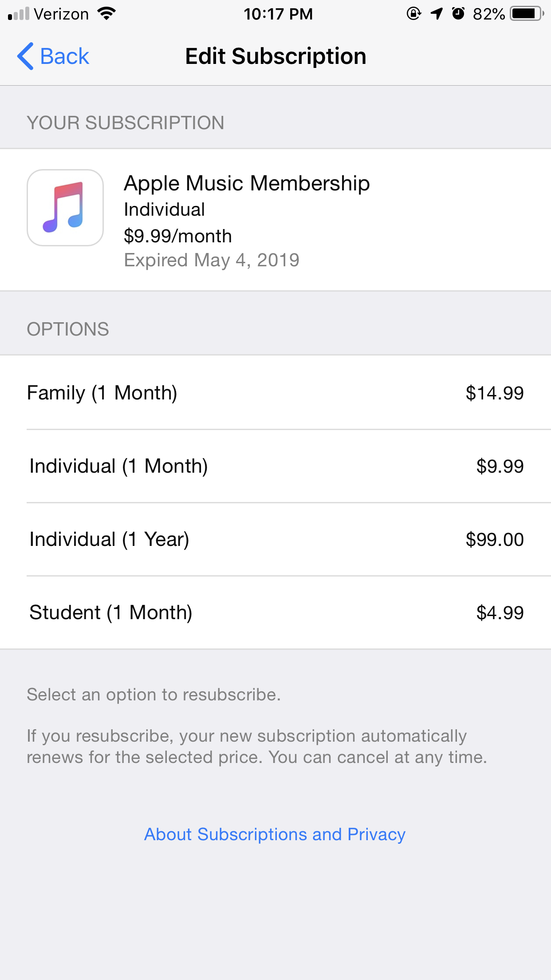Tap the Expired May 4, 2019 text
The width and height of the screenshot is (551, 980).
(x=212, y=260)
